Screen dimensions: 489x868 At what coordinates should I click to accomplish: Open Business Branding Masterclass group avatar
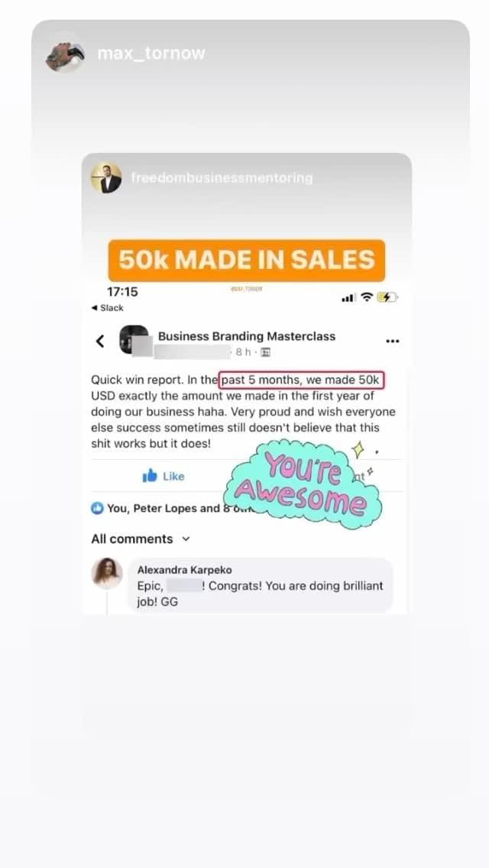click(134, 339)
